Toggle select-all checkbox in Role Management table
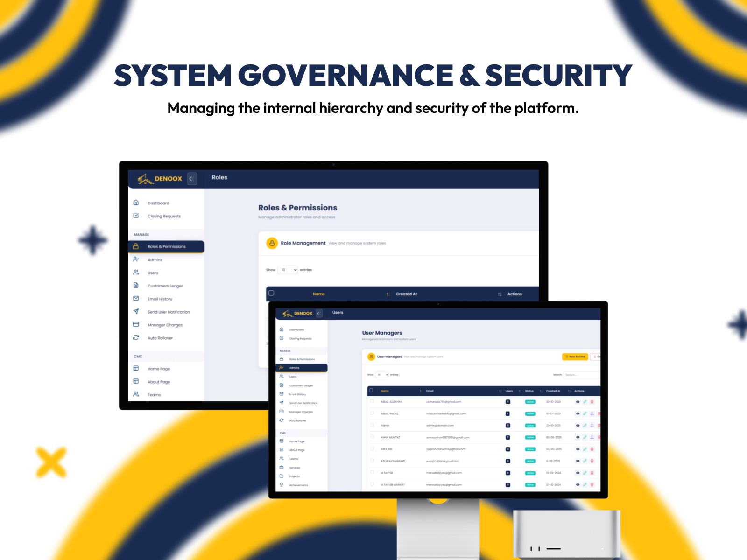The width and height of the screenshot is (747, 560). 271,294
